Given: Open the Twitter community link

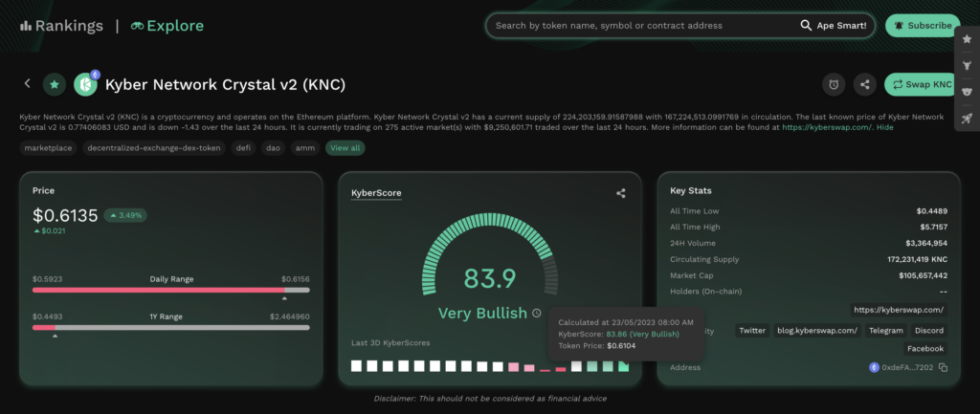Looking at the screenshot, I should pos(752,331).
